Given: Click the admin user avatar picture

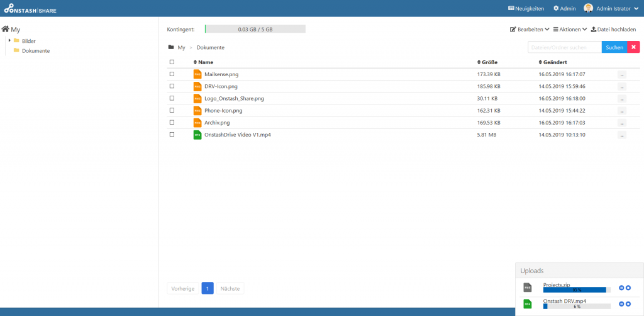Looking at the screenshot, I should 589,8.
